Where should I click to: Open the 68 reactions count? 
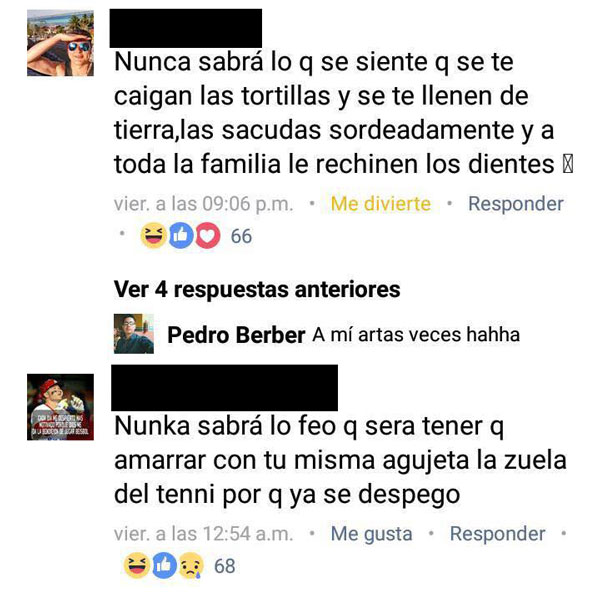click(x=225, y=566)
